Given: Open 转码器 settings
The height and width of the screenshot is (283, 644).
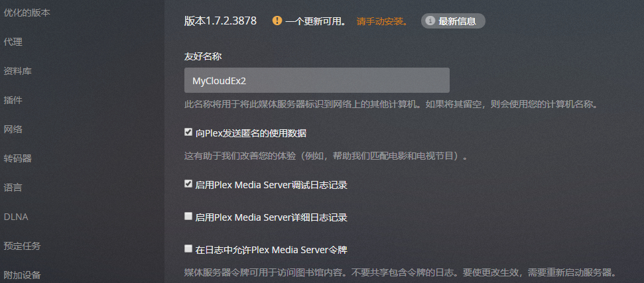Looking at the screenshot, I should tap(18, 158).
